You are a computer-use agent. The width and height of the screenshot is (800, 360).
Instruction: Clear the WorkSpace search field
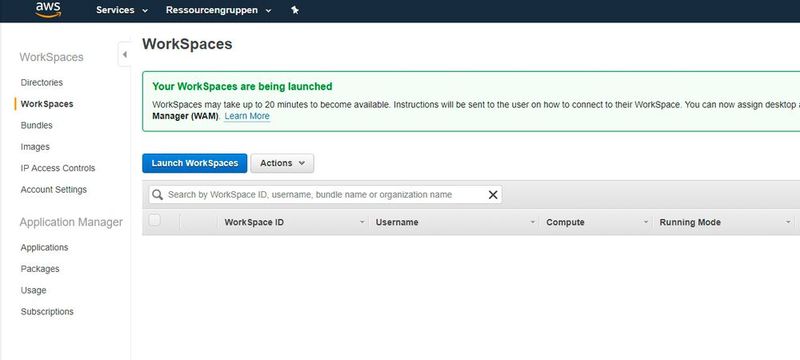pos(493,195)
